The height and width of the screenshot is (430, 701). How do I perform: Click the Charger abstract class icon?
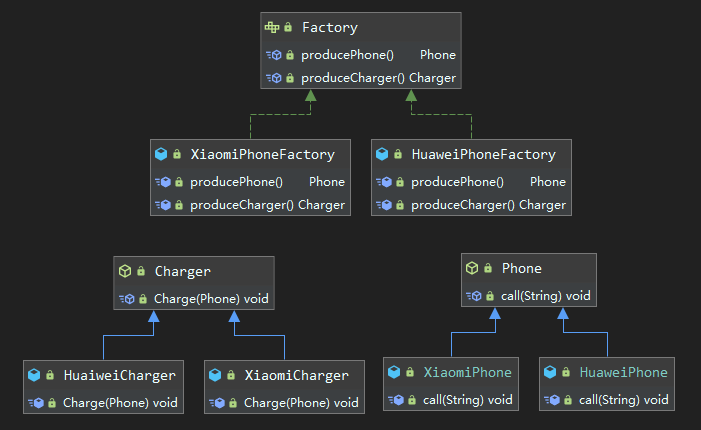(x=125, y=271)
